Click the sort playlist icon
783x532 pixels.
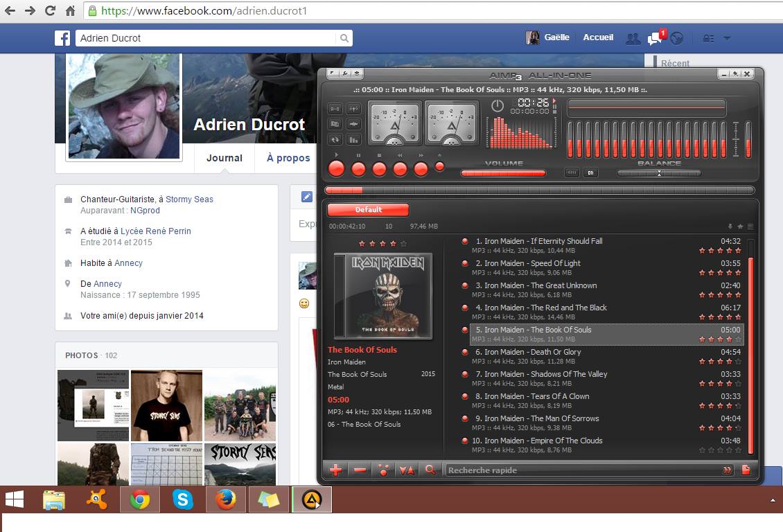[x=407, y=470]
